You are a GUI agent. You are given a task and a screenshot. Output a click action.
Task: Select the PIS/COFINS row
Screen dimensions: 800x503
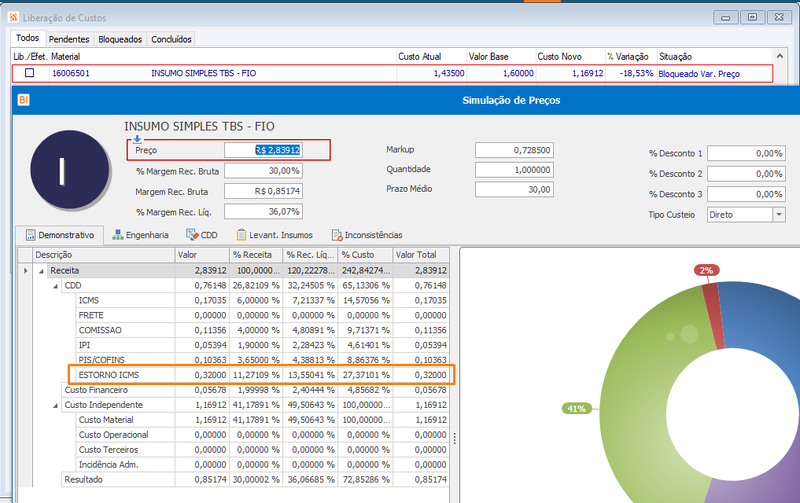[x=261, y=360]
